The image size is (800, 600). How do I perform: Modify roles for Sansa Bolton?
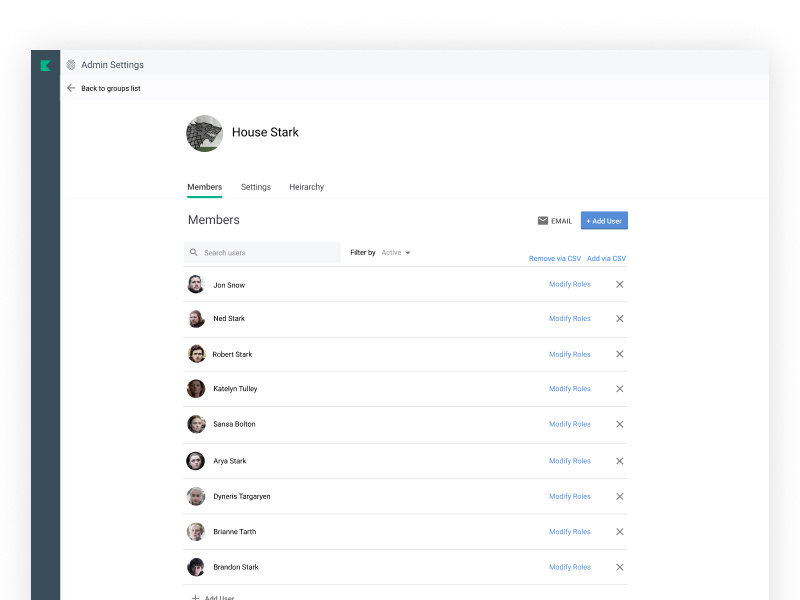coord(569,424)
